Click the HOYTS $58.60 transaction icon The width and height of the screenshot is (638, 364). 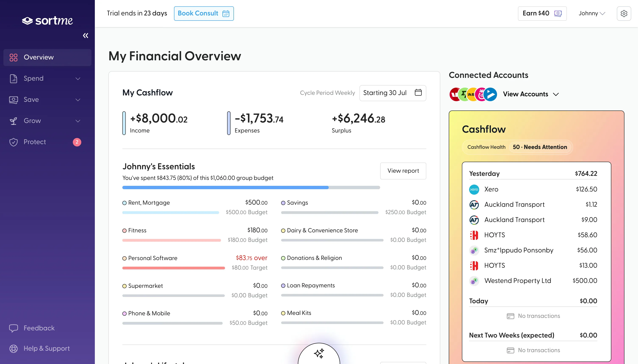click(474, 235)
